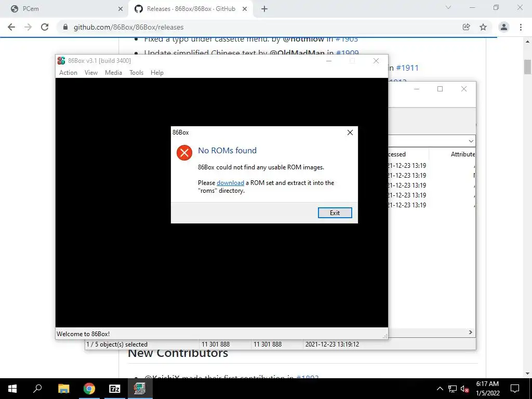Open the download link for ROM set
Viewport: 532px width, 399px height.
230,183
